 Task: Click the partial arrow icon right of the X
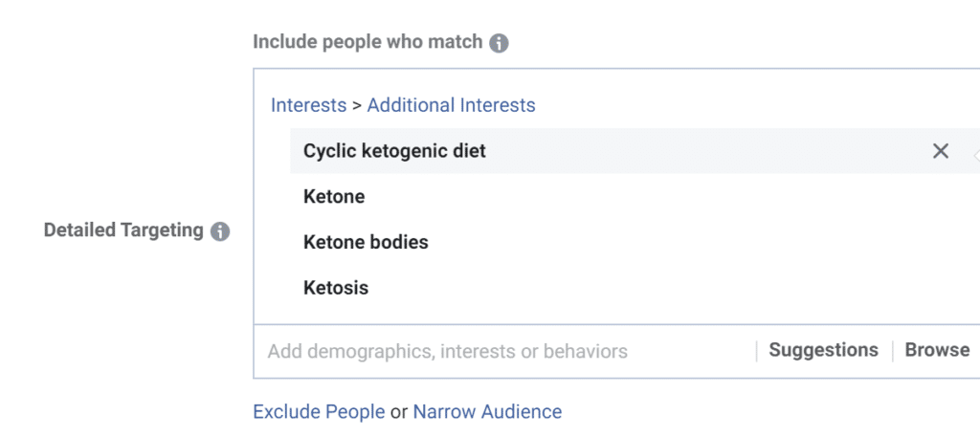click(975, 153)
